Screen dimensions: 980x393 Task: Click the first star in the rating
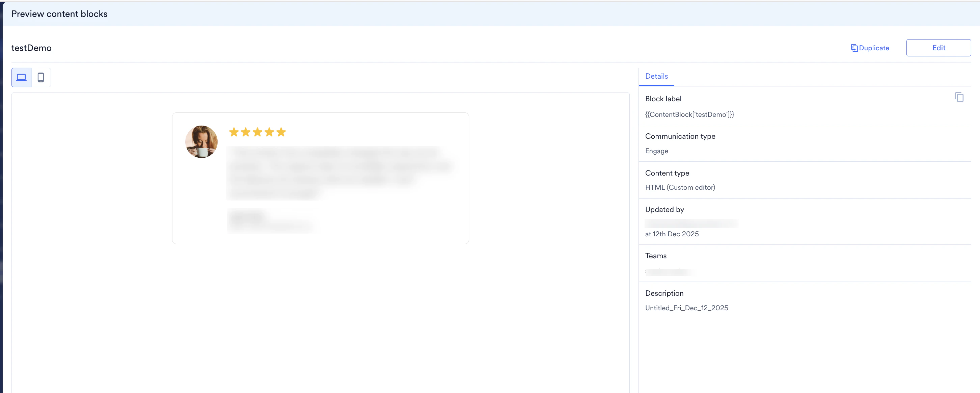(x=233, y=132)
